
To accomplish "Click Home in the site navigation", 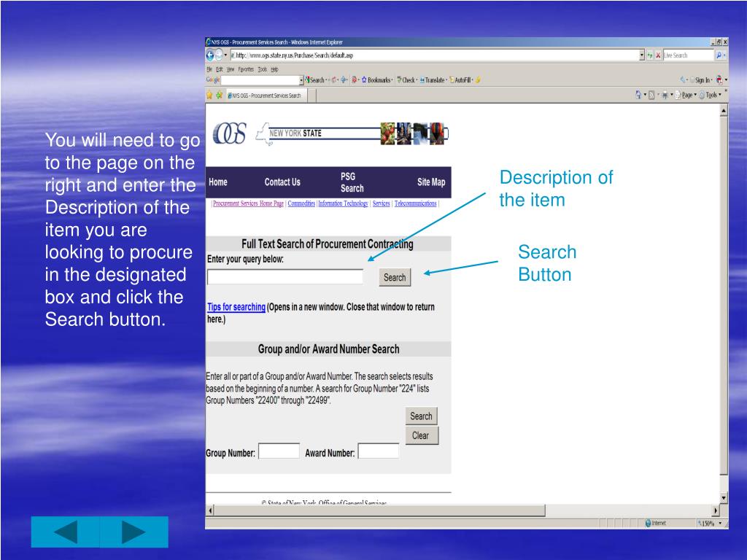I will coord(217,182).
